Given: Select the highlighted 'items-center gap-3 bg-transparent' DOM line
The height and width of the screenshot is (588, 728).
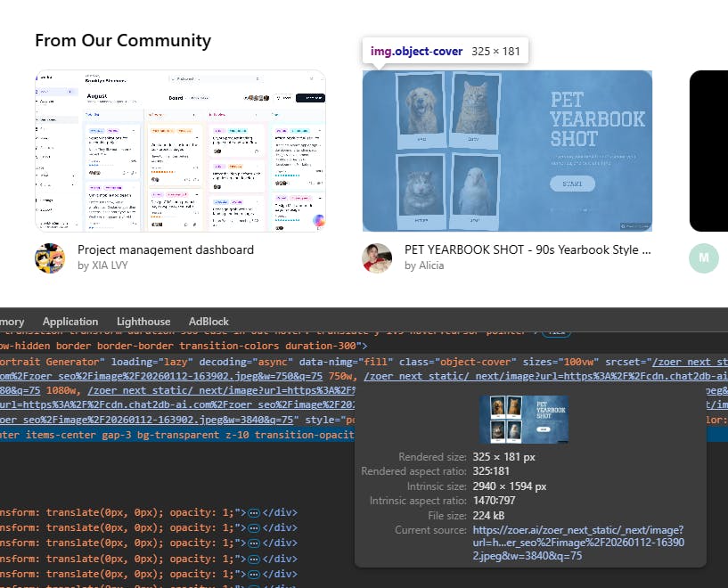Looking at the screenshot, I should tap(177, 435).
